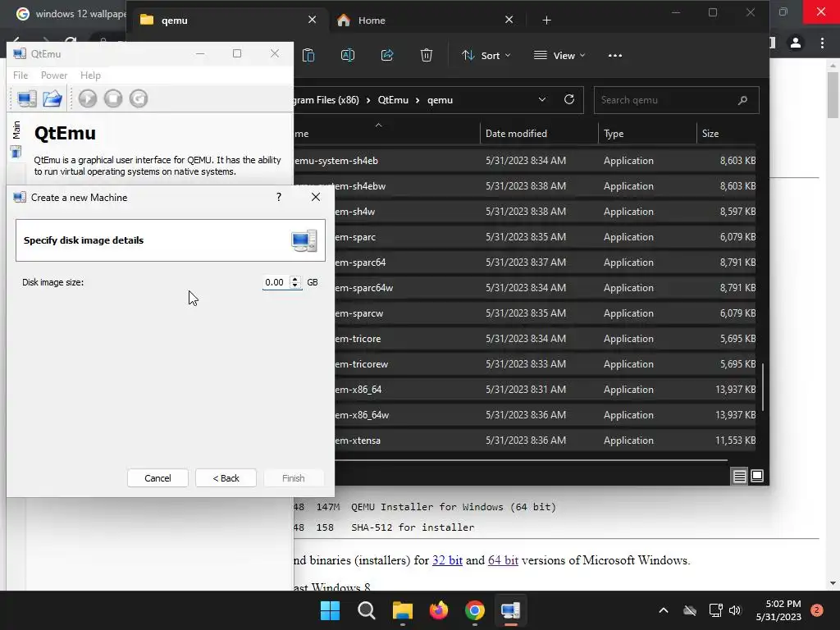This screenshot has width=840, height=630.
Task: Sort by the Type column header
Action: (647, 134)
